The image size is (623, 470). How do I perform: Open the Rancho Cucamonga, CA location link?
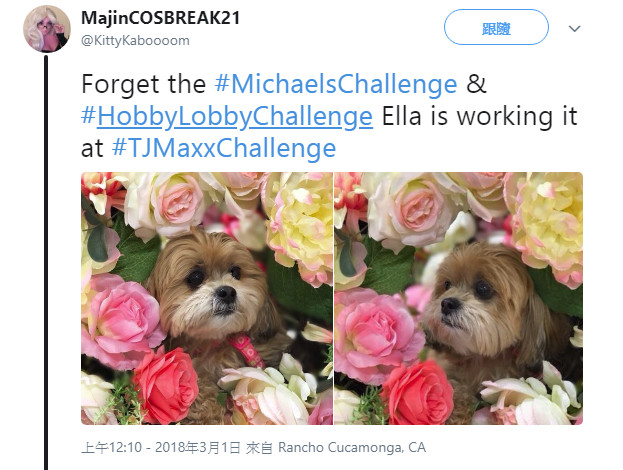pos(352,447)
